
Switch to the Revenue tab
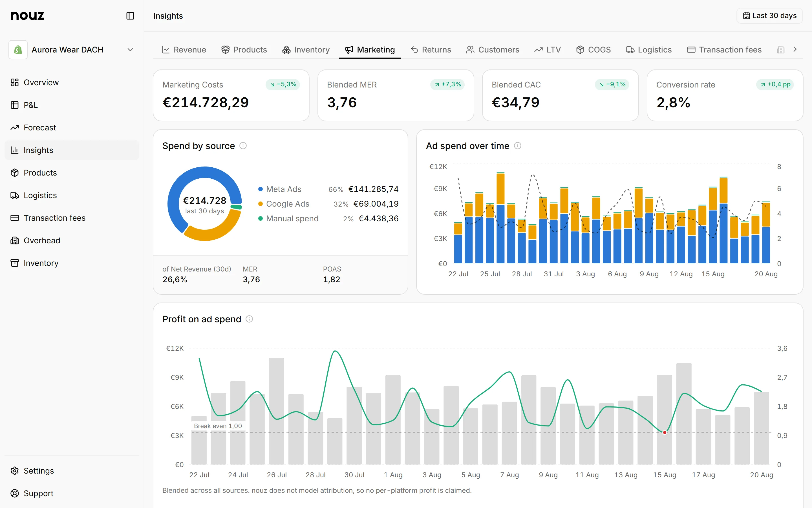click(x=184, y=50)
